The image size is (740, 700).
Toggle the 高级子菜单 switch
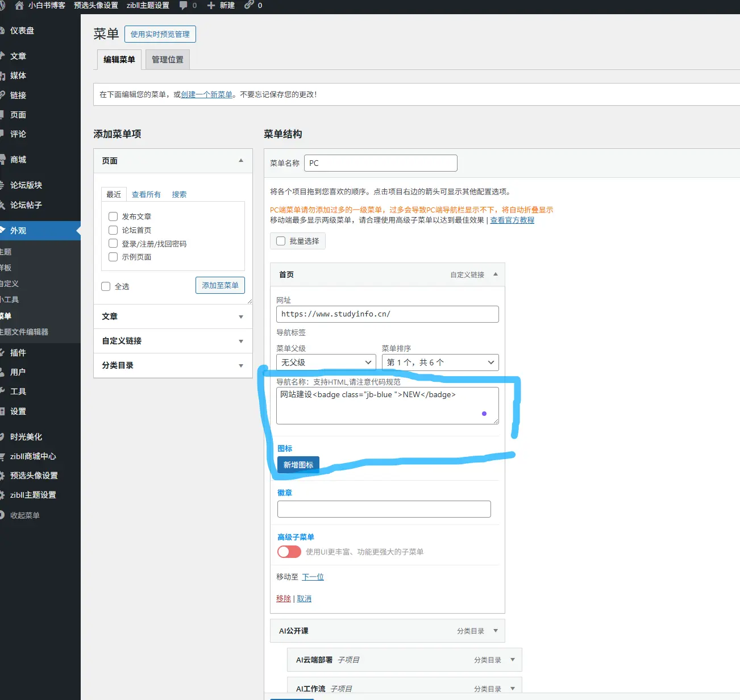[x=289, y=552]
